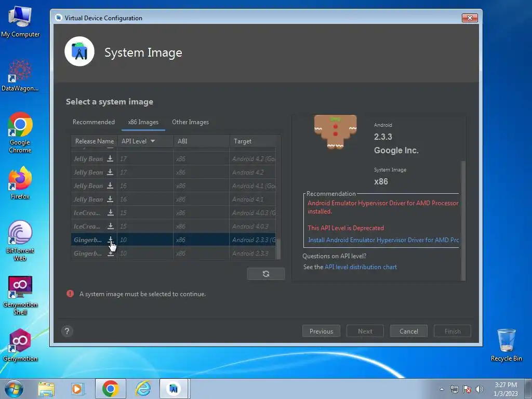Click Jelly Bean name in Android 4.1 (Google) row
The image size is (532, 399).
coord(88,186)
